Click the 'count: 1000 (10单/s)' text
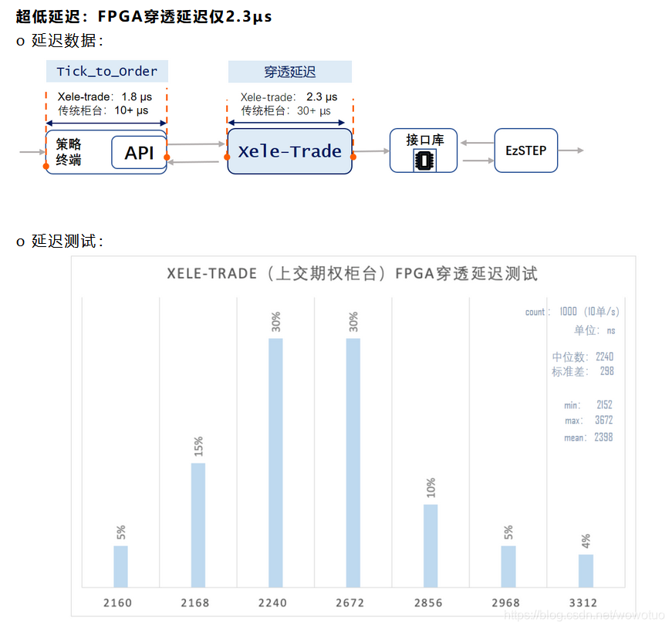Screen dimensions: 672x629 coord(572,312)
